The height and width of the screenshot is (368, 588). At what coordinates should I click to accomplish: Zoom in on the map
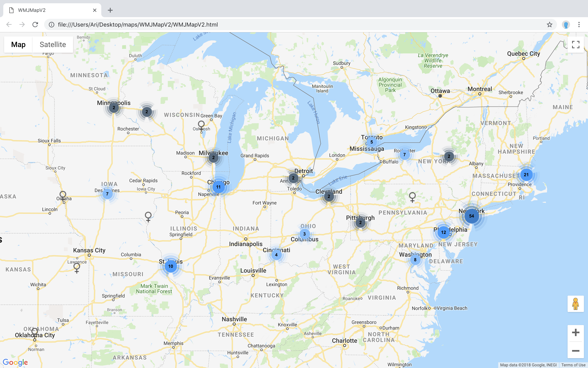(576, 332)
